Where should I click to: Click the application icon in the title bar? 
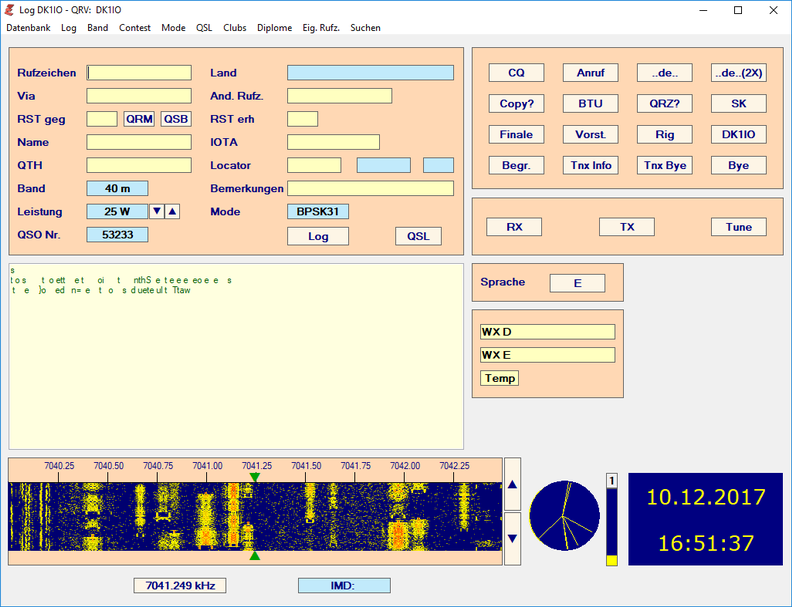tap(10, 10)
